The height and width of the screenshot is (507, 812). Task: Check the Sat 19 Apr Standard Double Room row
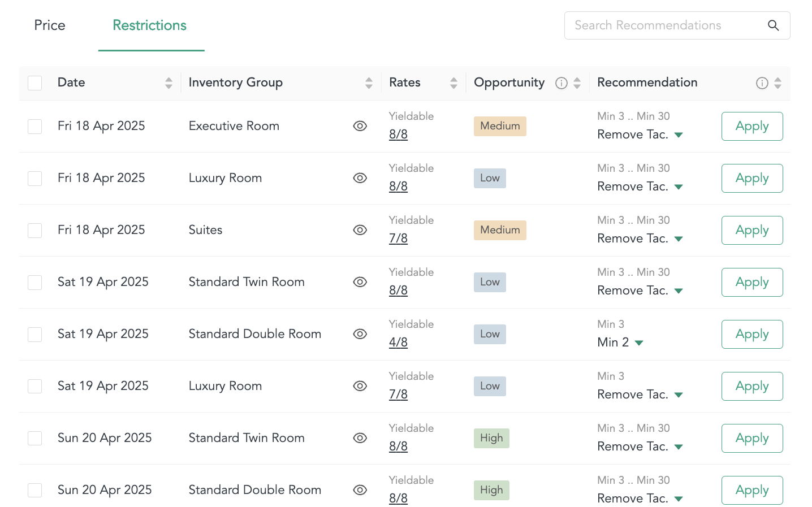[35, 335]
